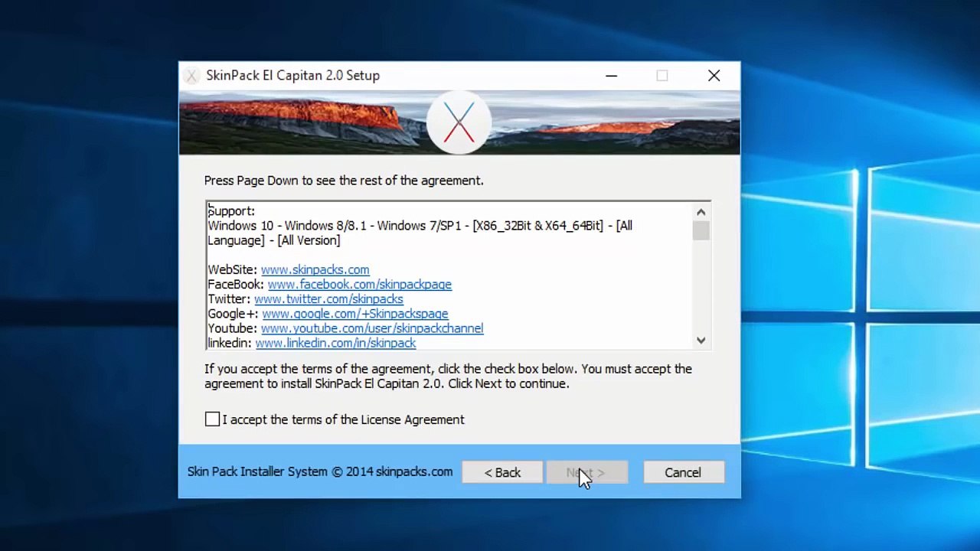Close the SkinPack setup window
980x551 pixels.
(x=714, y=76)
